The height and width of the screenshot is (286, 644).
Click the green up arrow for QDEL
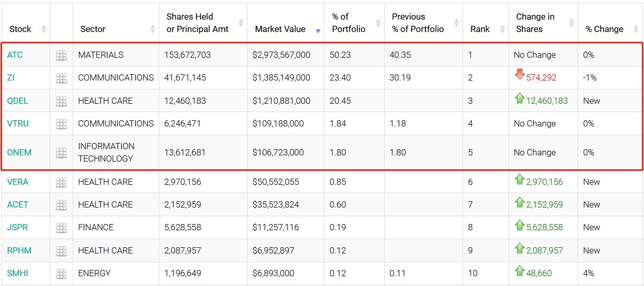click(519, 98)
